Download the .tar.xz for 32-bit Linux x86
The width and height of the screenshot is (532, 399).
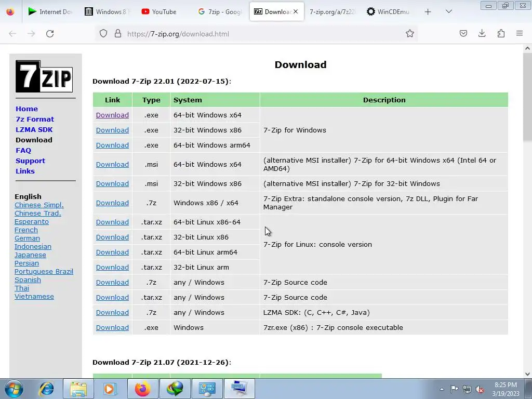click(x=112, y=237)
